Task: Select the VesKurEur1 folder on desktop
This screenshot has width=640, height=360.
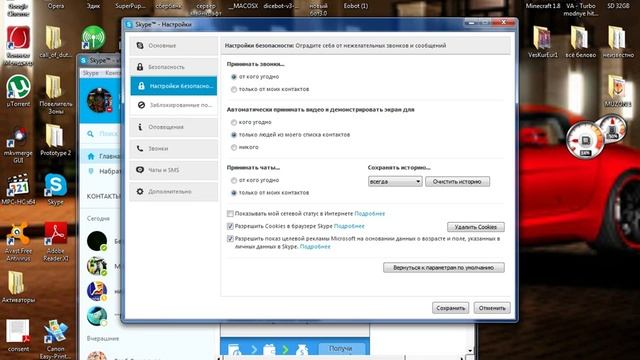Action: [542, 42]
